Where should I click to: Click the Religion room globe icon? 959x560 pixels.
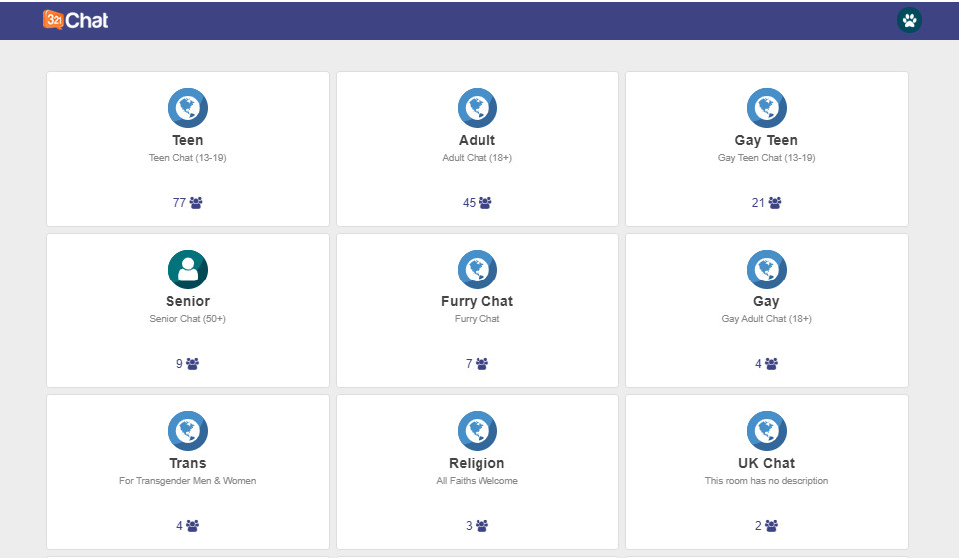478,431
